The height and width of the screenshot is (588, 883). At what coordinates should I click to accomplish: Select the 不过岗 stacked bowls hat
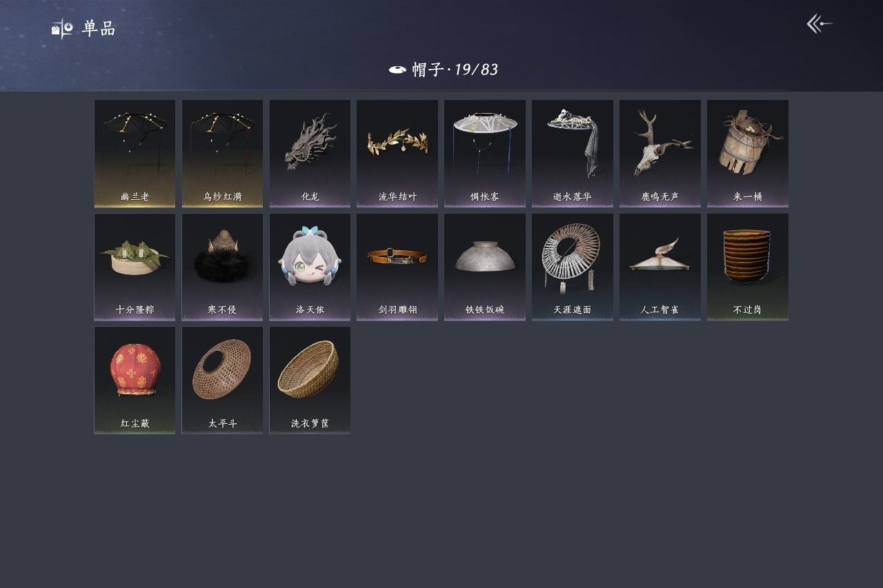pos(748,267)
